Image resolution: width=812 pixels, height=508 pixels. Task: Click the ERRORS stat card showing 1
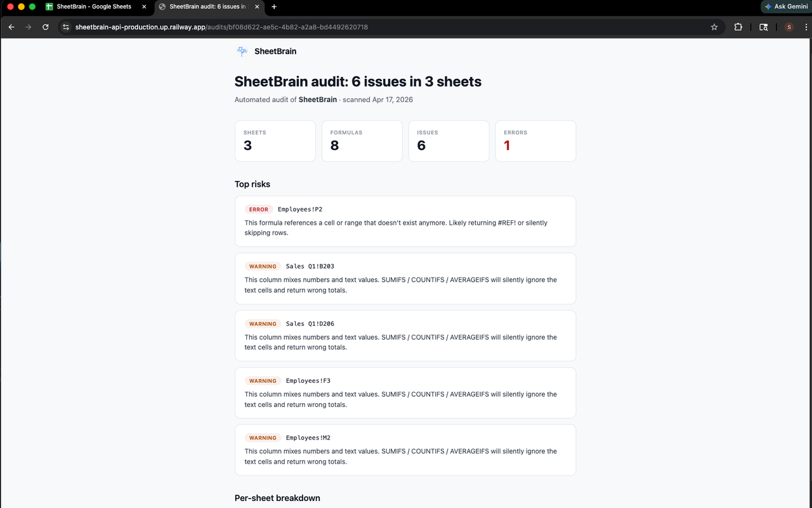tap(535, 140)
